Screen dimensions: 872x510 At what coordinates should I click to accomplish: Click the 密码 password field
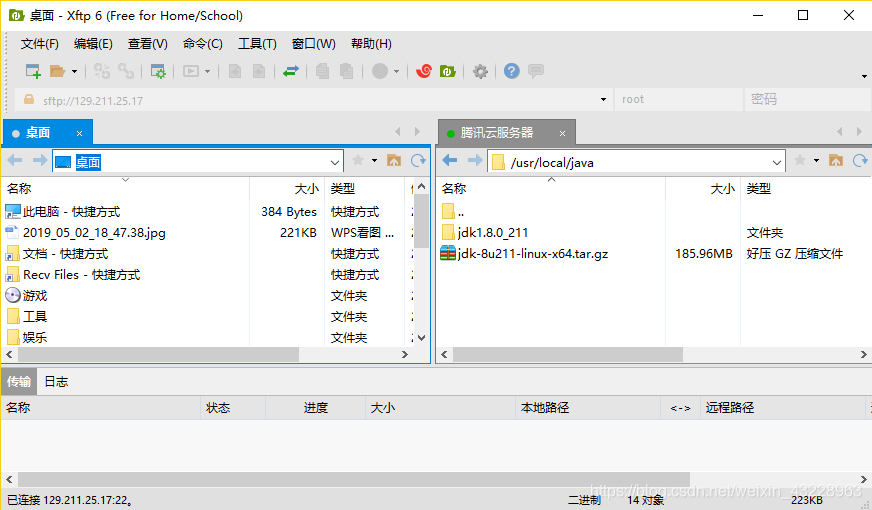(807, 100)
